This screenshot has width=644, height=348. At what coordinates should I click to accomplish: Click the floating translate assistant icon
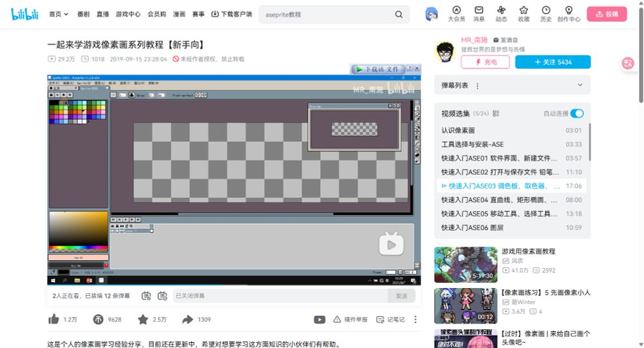[628, 63]
